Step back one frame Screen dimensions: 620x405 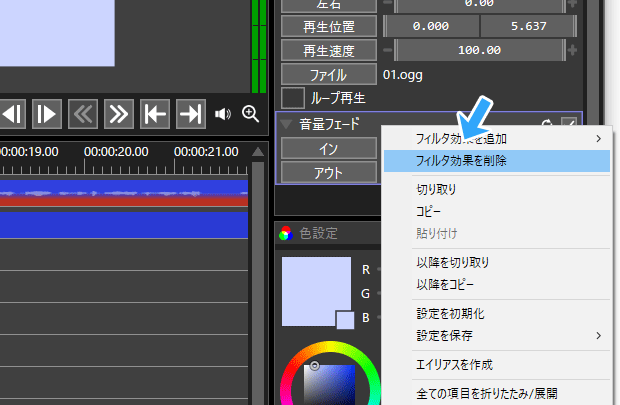13,114
